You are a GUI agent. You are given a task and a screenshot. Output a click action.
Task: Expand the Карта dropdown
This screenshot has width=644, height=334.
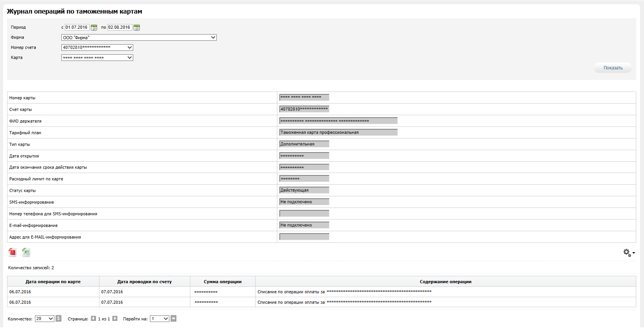tap(97, 57)
